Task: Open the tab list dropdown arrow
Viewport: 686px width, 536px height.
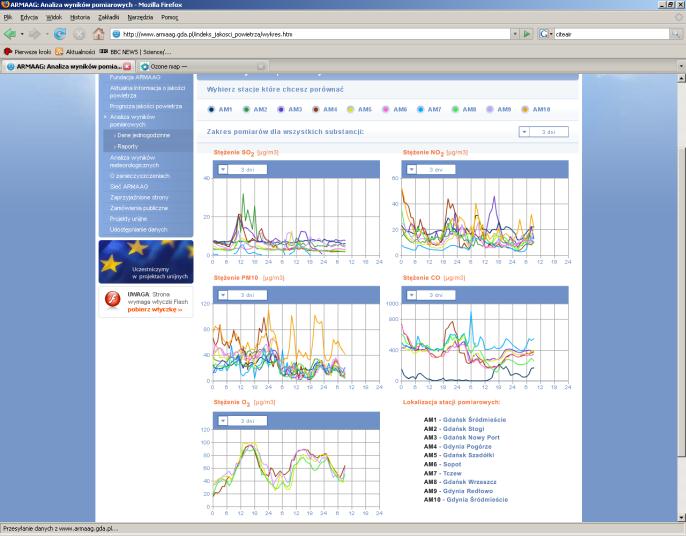Action: [681, 67]
